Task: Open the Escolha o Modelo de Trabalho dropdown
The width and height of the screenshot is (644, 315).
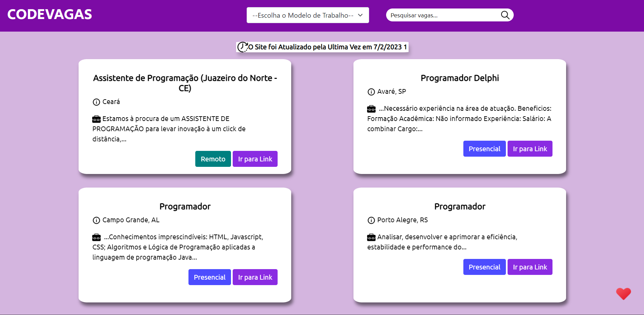Action: (307, 15)
